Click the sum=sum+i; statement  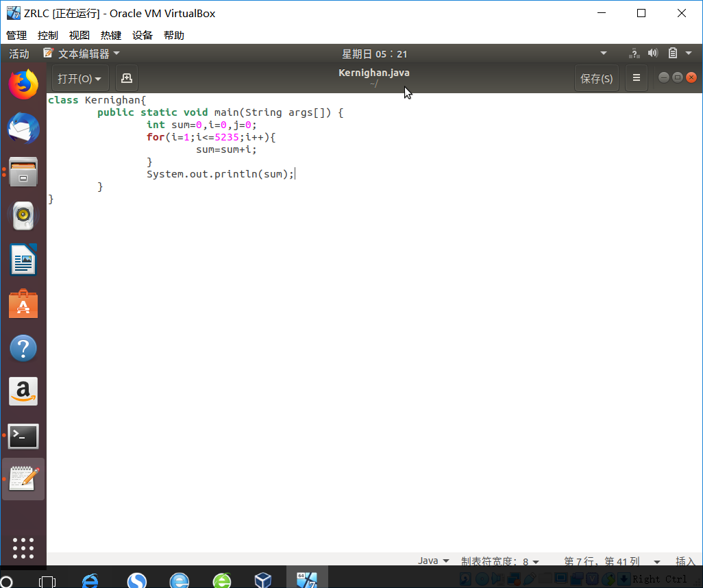[x=226, y=149]
